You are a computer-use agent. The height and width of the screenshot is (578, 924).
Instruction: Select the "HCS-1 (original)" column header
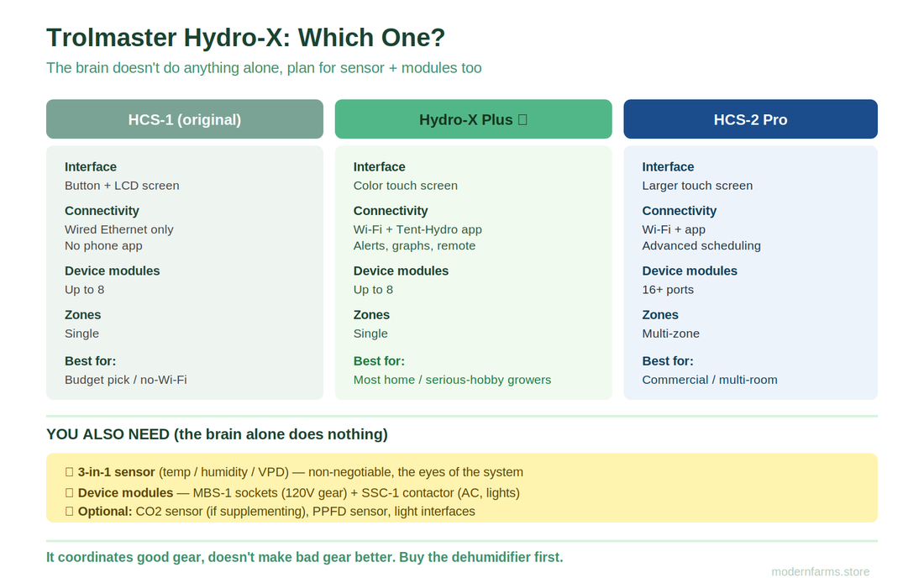pyautogui.click(x=185, y=119)
